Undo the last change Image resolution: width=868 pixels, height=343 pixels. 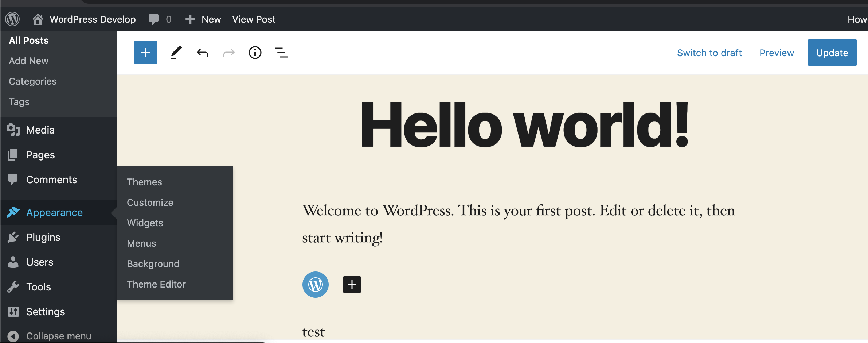click(x=203, y=52)
